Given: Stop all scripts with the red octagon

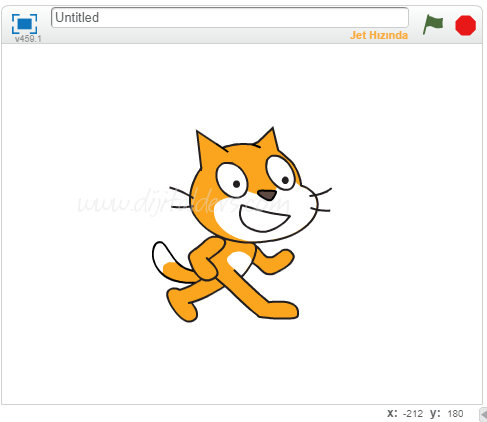Looking at the screenshot, I should click(x=465, y=25).
